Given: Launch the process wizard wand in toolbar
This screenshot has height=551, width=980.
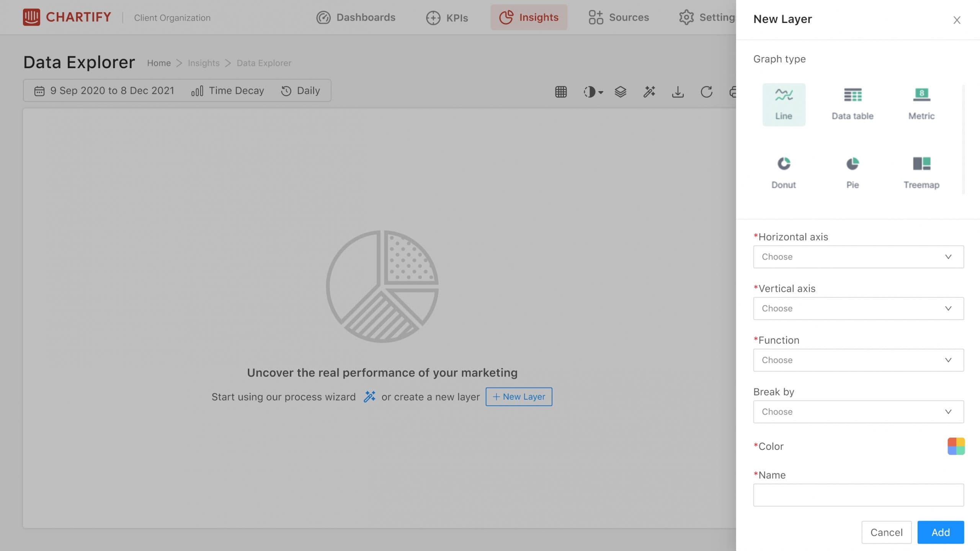Looking at the screenshot, I should pos(649,92).
